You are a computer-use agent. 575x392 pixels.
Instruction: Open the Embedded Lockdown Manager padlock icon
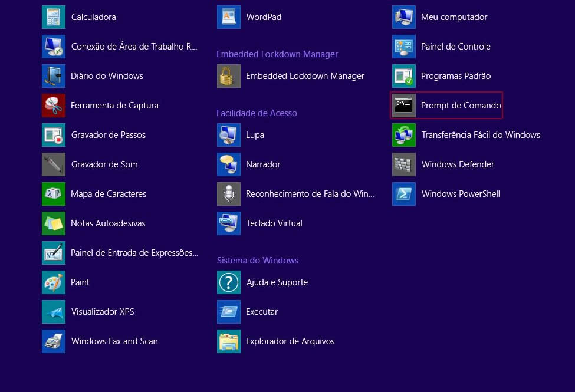pos(229,76)
